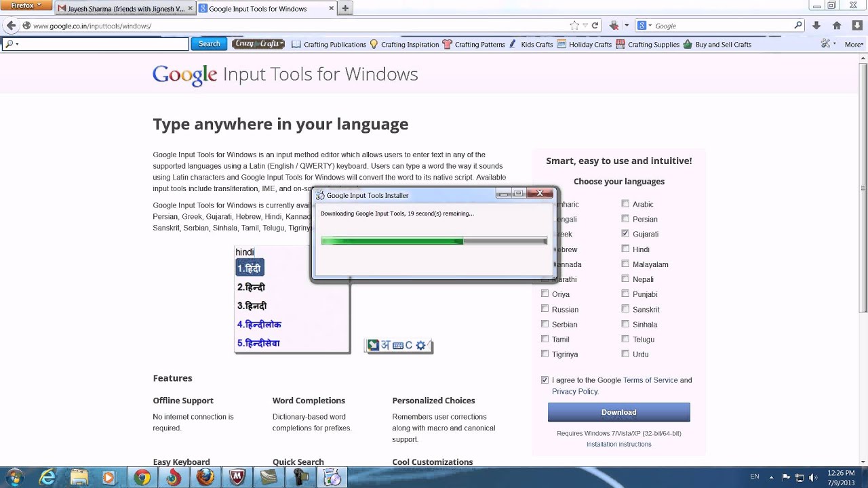Viewport: 868px width, 488px height.
Task: Open the toolbar search field dropdown arrow
Action: [x=17, y=44]
